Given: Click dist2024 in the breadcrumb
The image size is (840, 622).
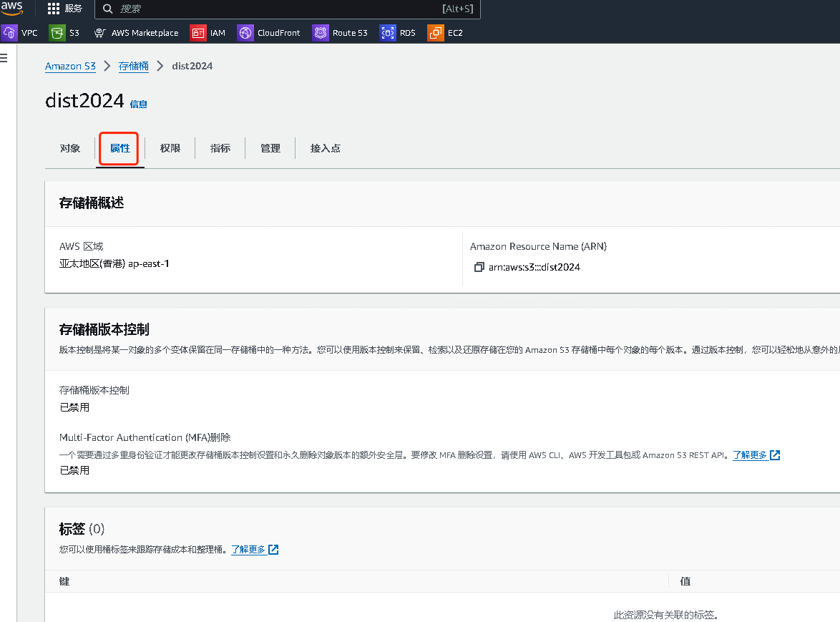Looking at the screenshot, I should (192, 66).
